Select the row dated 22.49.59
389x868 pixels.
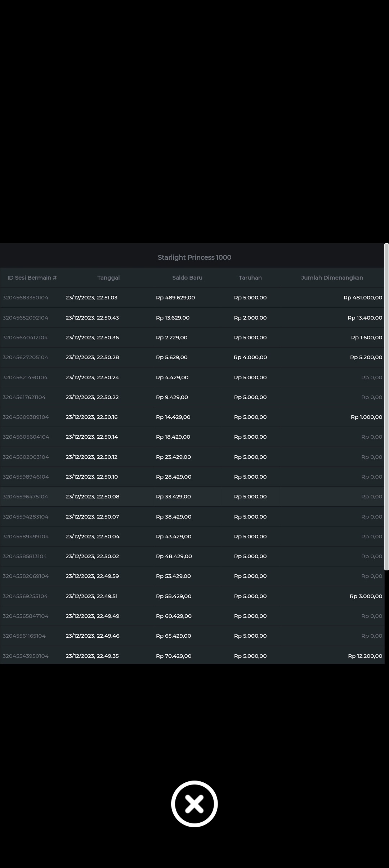click(92, 576)
